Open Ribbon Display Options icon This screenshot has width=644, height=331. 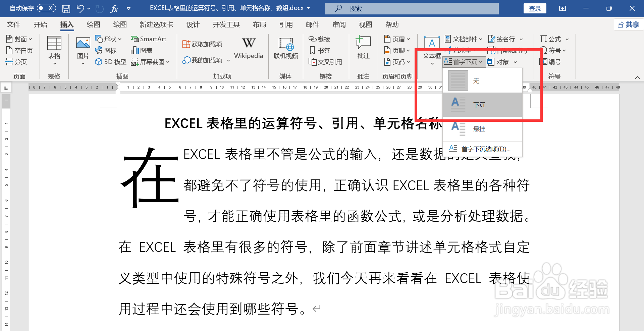point(562,8)
